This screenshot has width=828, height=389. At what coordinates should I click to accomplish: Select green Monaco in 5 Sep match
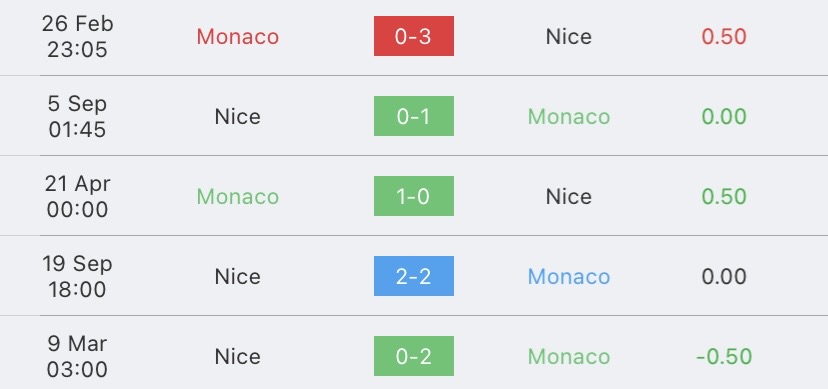569,117
